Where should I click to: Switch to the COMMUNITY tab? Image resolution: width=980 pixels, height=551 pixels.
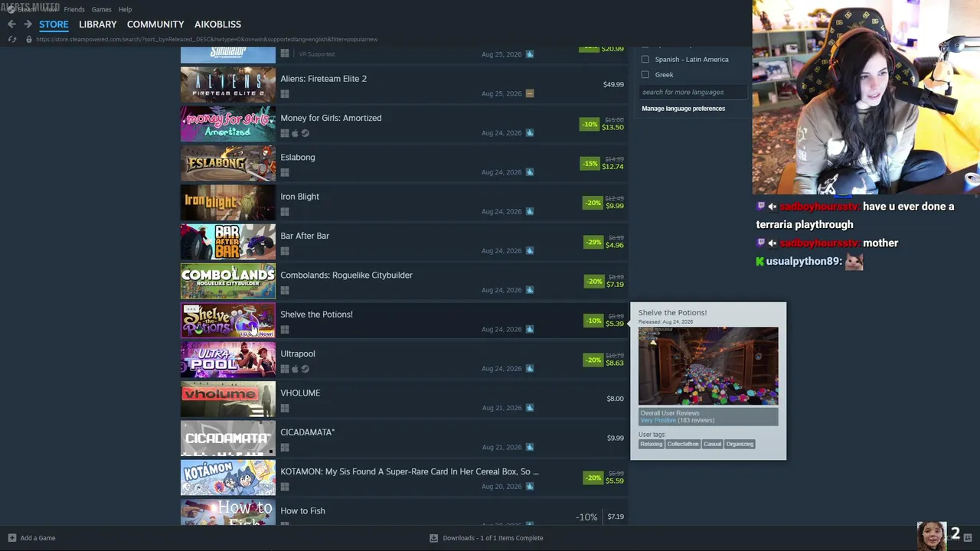[155, 24]
